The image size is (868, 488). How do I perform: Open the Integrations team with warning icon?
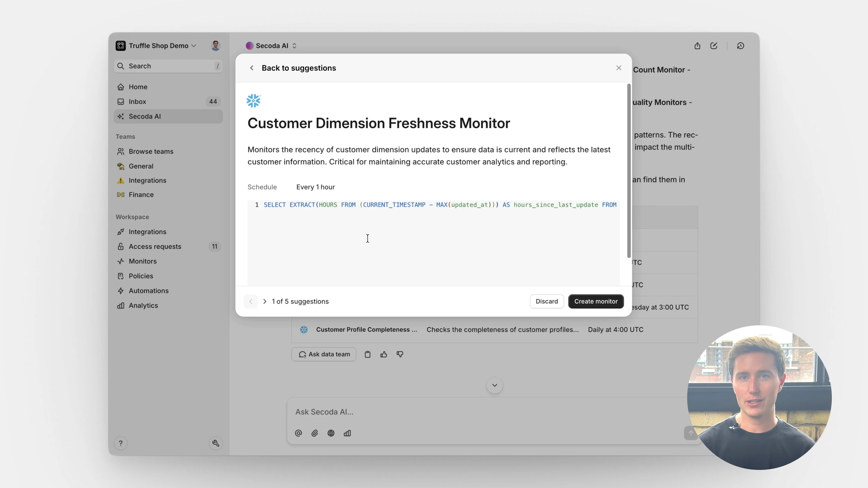pos(168,180)
